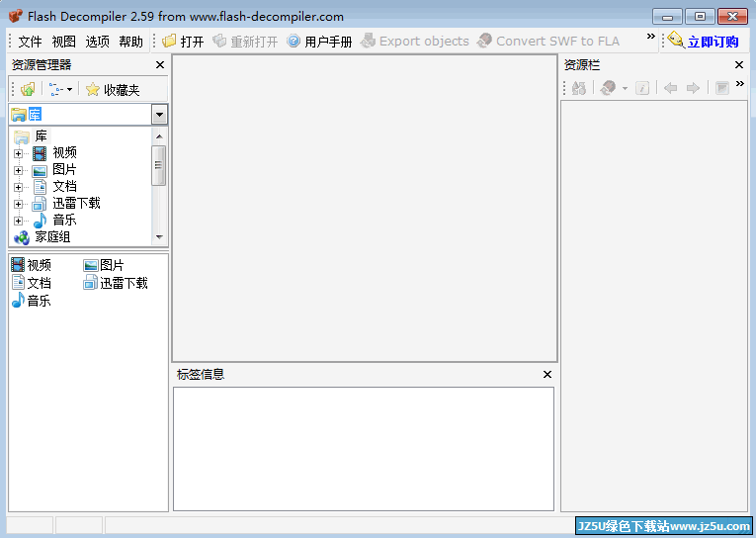
Task: Click the window view icon in 资源栏 toolbar
Action: point(722,88)
